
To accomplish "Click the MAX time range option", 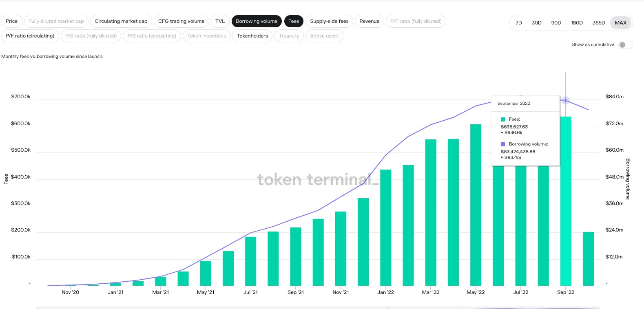I will (620, 23).
